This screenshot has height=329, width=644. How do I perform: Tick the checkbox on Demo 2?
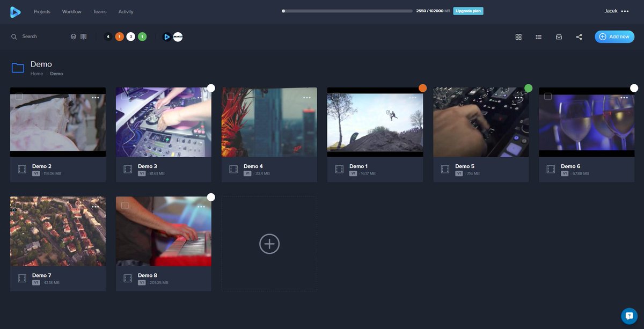[x=19, y=96]
